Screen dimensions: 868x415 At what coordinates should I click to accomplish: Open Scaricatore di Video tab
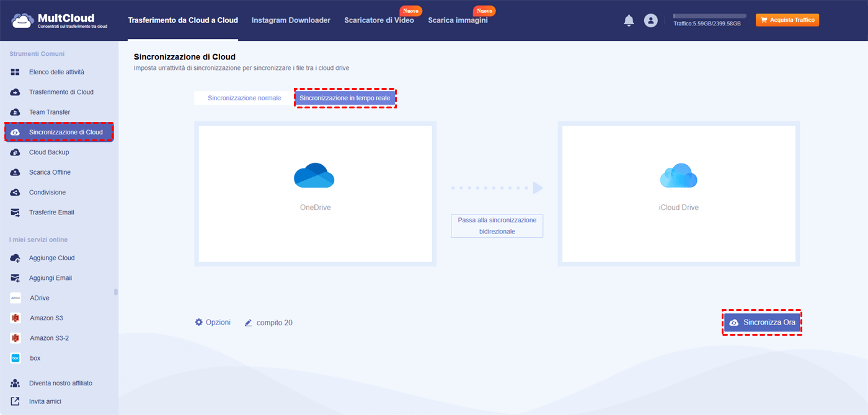pos(379,20)
